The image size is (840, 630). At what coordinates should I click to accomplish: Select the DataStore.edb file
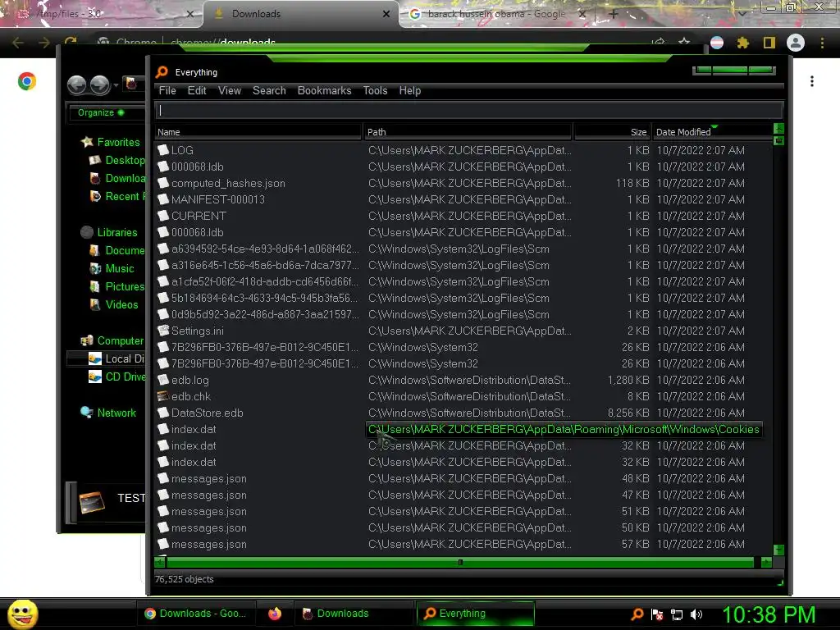point(208,413)
